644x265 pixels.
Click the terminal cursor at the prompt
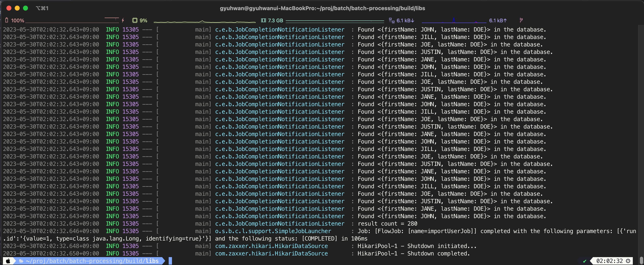(170, 261)
